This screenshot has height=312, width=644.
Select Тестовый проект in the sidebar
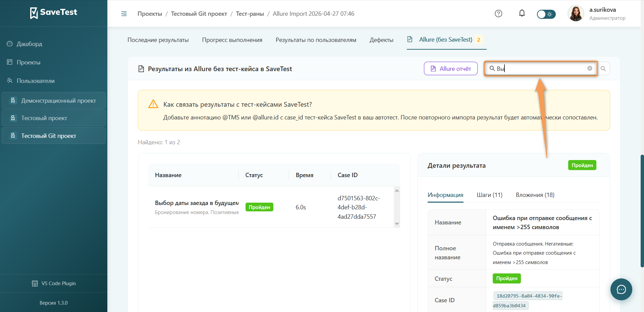point(54,118)
